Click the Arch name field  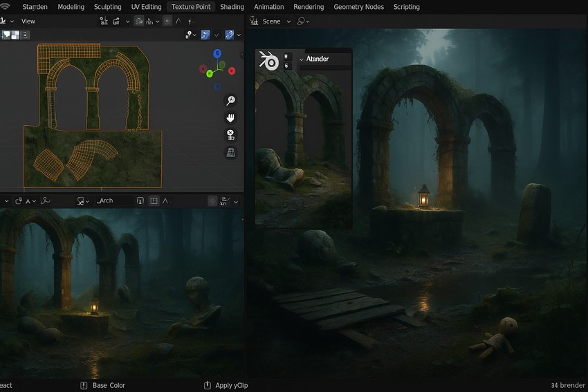pos(106,200)
